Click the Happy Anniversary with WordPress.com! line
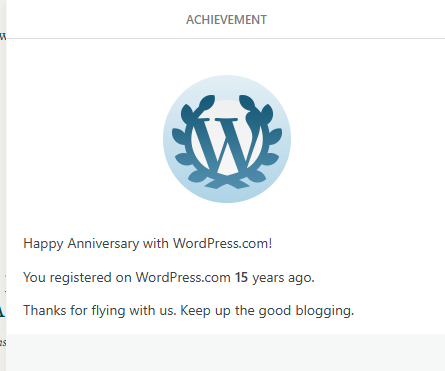Viewport: 445px width, 371px height. pos(148,244)
